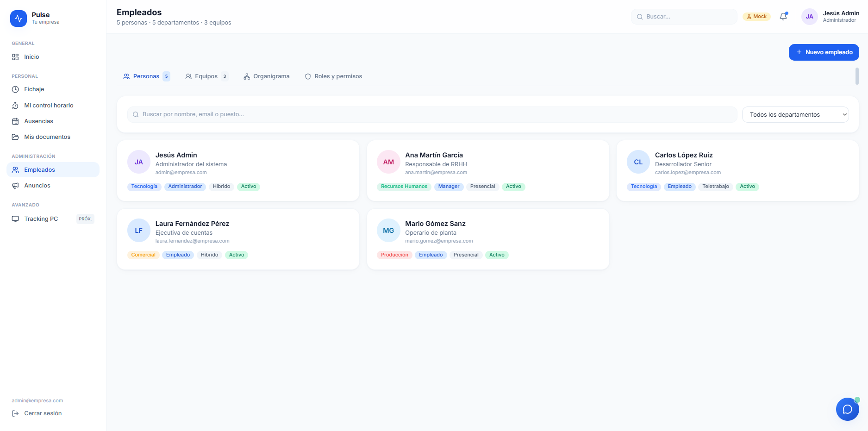Click the Producción department tag
The image size is (868, 431).
coord(394,255)
